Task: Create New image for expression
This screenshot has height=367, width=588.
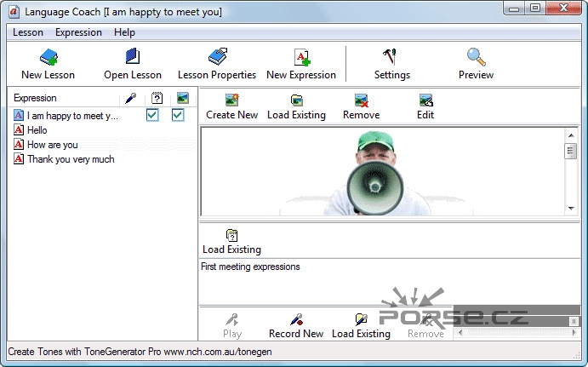Action: click(231, 106)
